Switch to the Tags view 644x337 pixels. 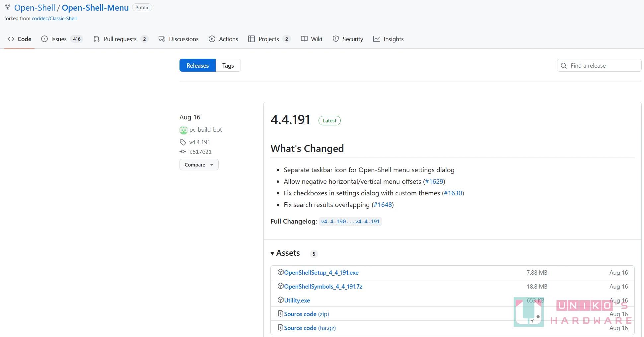(x=228, y=66)
